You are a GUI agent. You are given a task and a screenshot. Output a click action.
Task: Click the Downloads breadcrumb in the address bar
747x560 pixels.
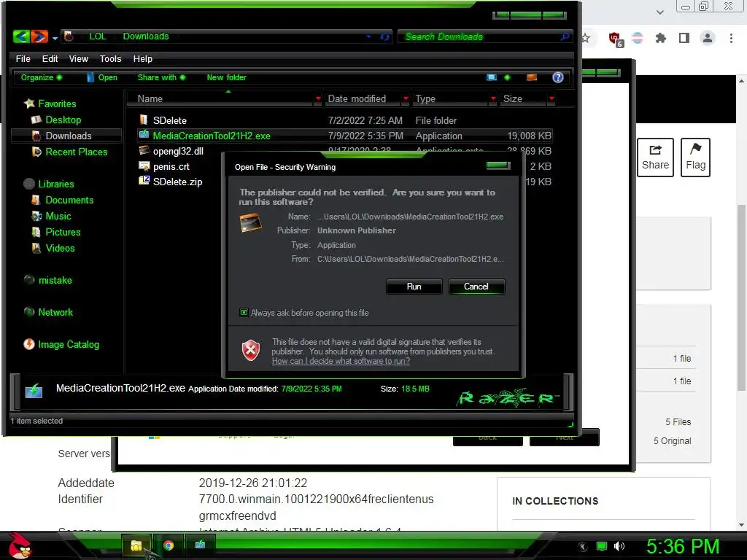146,36
